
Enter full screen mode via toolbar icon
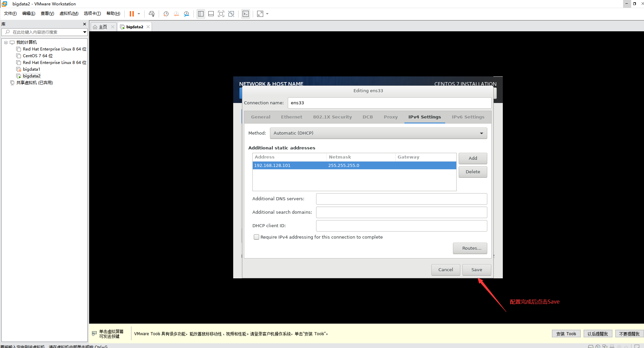[221, 14]
